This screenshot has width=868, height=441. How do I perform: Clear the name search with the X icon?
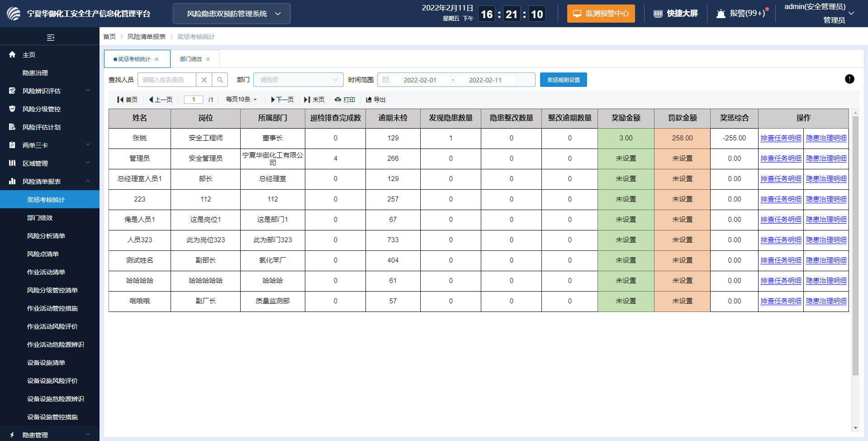(x=204, y=80)
